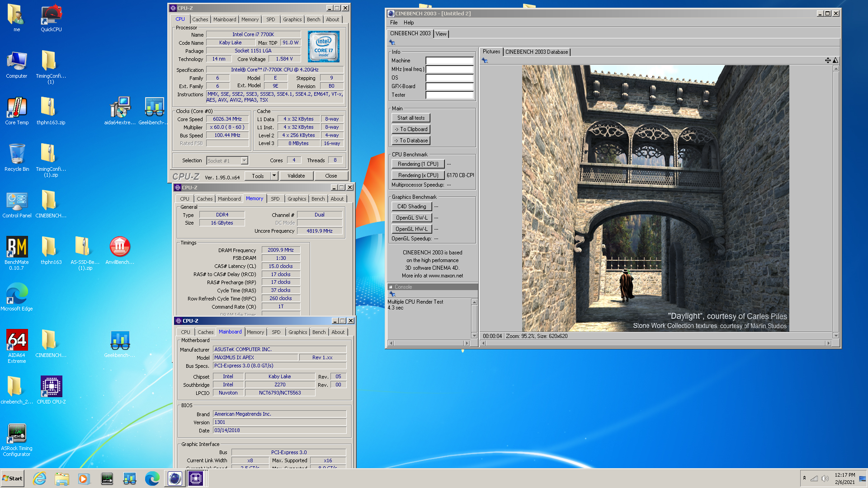Run the OpenGL SW-L benchmark
868x488 pixels.
[412, 218]
